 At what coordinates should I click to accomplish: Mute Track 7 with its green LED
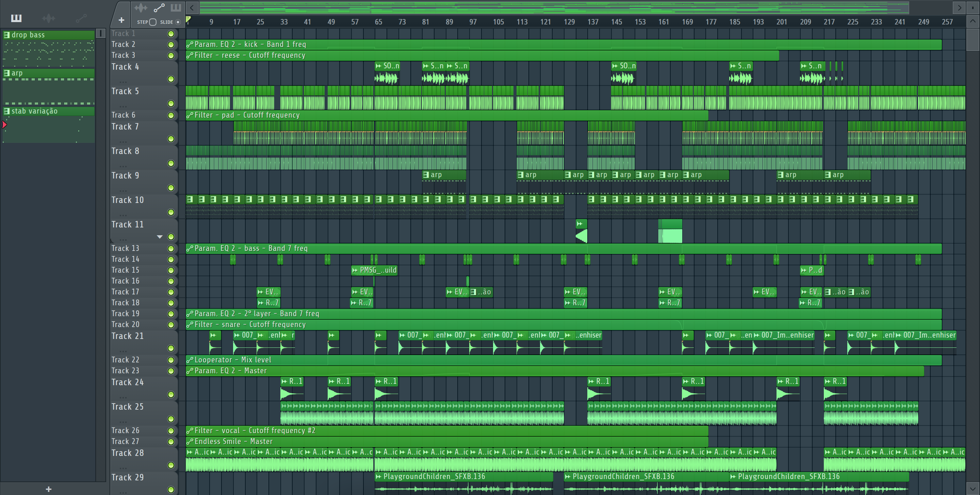pos(171,139)
